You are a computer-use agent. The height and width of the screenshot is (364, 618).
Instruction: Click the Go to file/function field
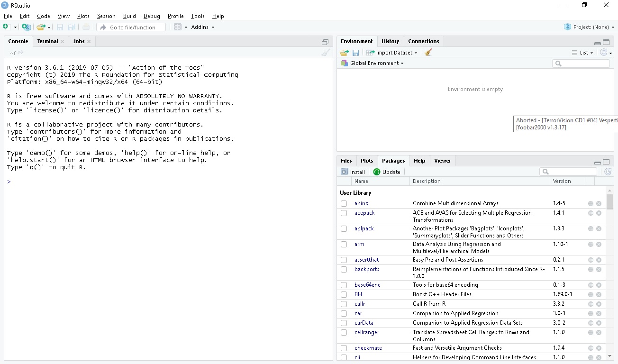coord(131,27)
